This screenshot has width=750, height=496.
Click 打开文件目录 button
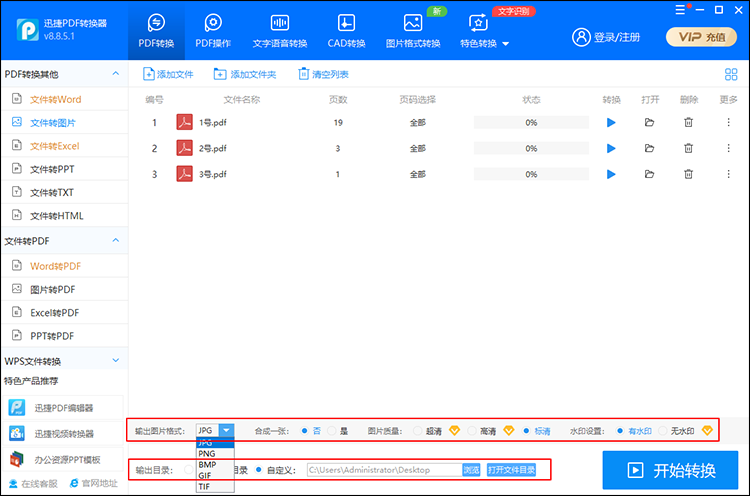coord(511,469)
